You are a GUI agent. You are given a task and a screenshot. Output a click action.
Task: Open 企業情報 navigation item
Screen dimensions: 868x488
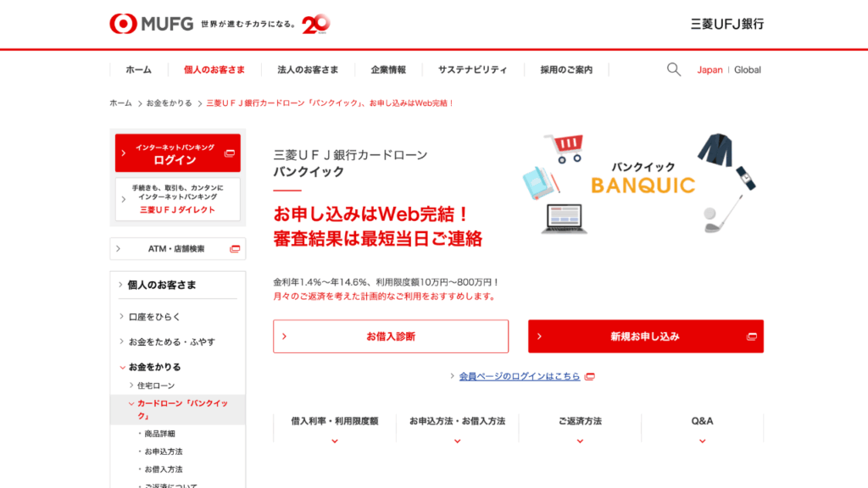click(x=388, y=69)
